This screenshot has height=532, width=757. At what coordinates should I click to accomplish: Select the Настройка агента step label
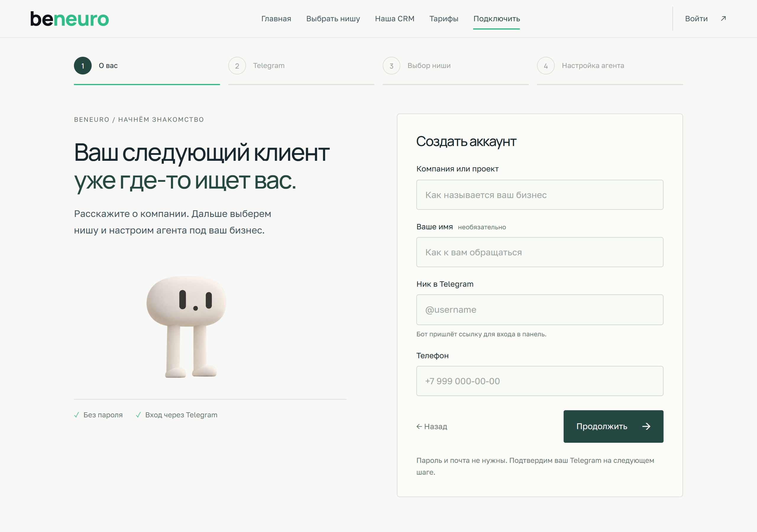tap(593, 66)
